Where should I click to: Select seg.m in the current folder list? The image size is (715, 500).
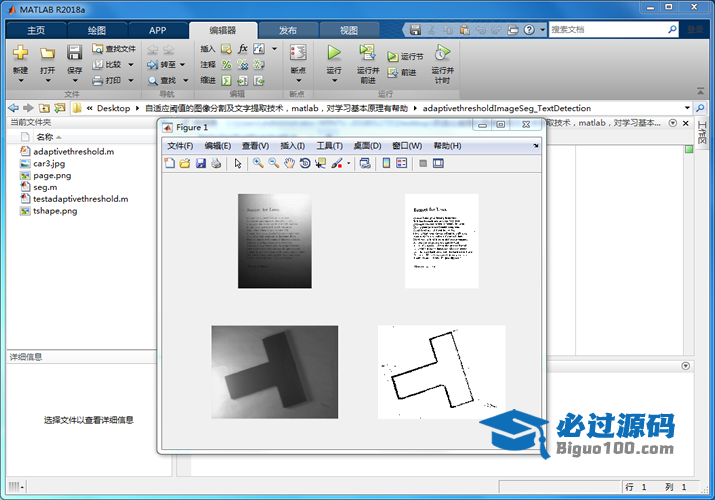coord(45,187)
